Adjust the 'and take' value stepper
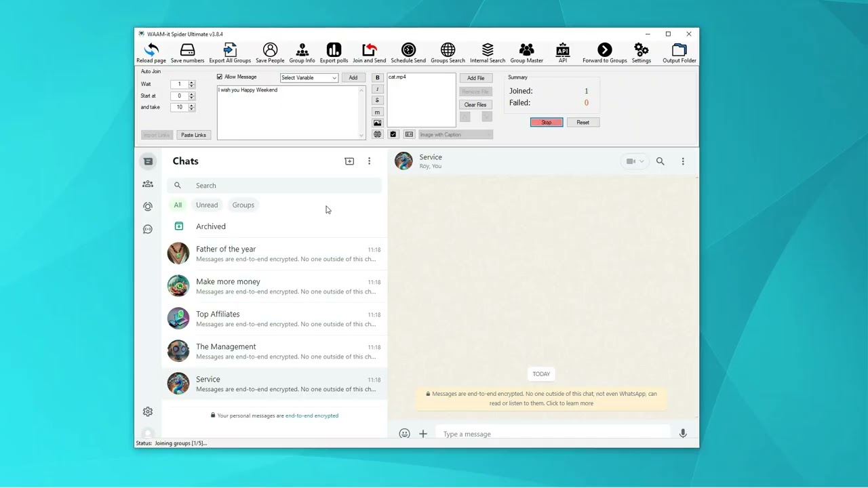The image size is (868, 488). tap(192, 107)
